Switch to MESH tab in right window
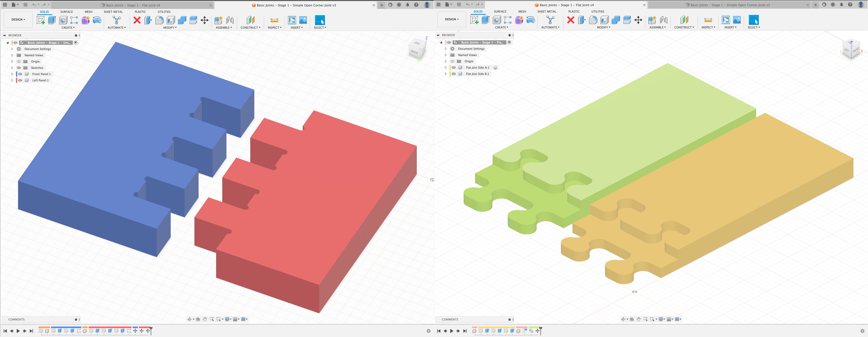The image size is (868, 337). click(x=522, y=12)
